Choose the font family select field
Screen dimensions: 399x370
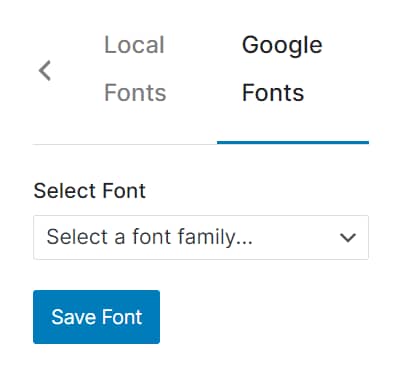[x=201, y=237]
